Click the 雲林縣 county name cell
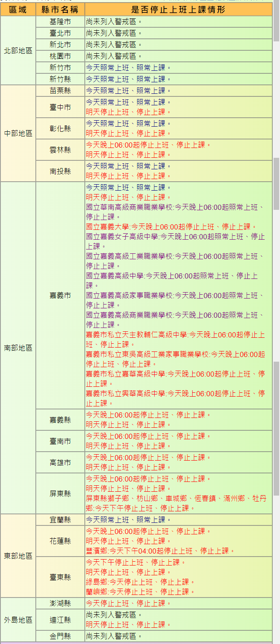 tap(60, 150)
